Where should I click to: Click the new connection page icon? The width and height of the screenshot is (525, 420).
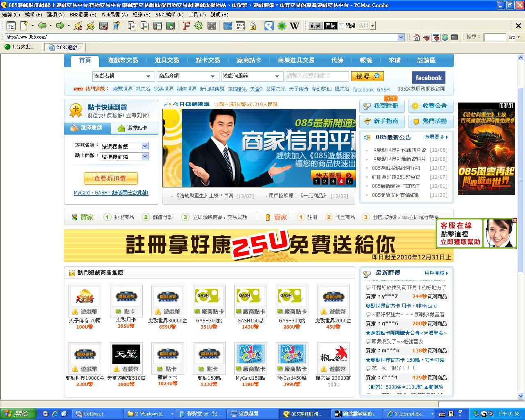pyautogui.click(x=24, y=26)
